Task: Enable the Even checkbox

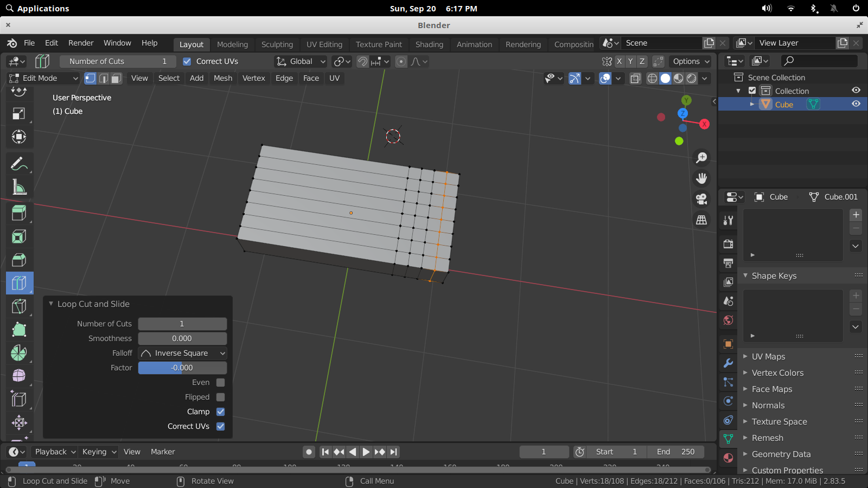Action: pos(220,382)
